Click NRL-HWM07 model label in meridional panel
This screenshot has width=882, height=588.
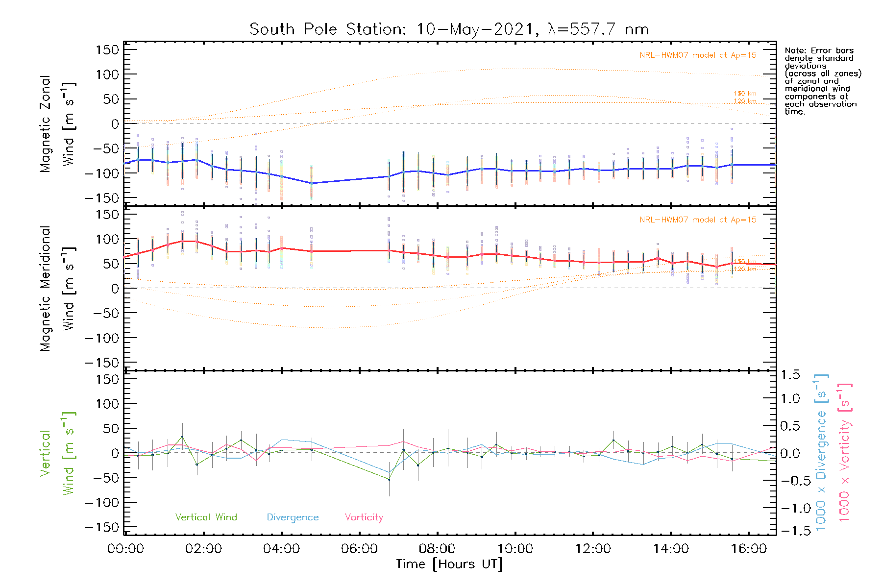[x=698, y=220]
